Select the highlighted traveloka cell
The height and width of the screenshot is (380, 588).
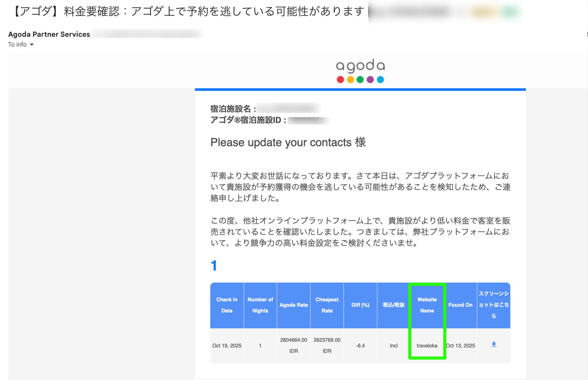pos(427,345)
